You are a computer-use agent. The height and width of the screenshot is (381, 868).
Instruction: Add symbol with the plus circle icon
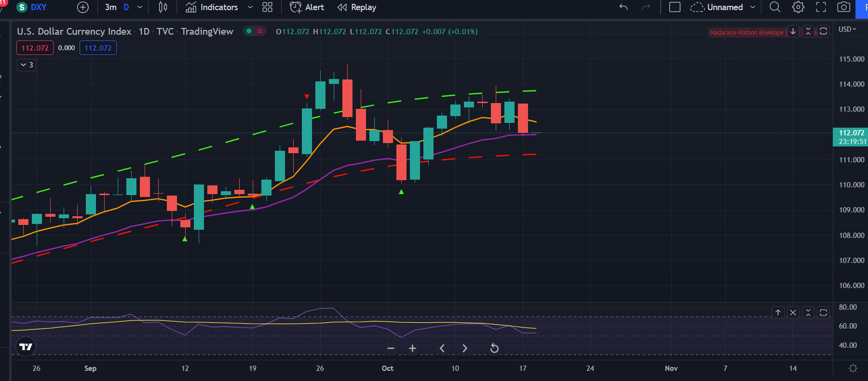pyautogui.click(x=83, y=7)
